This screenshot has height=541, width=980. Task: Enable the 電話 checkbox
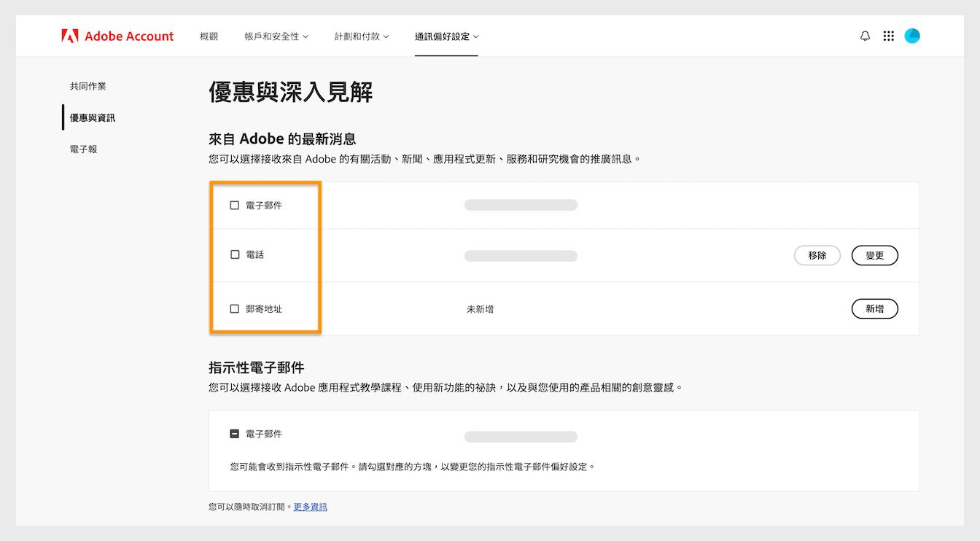tap(234, 254)
